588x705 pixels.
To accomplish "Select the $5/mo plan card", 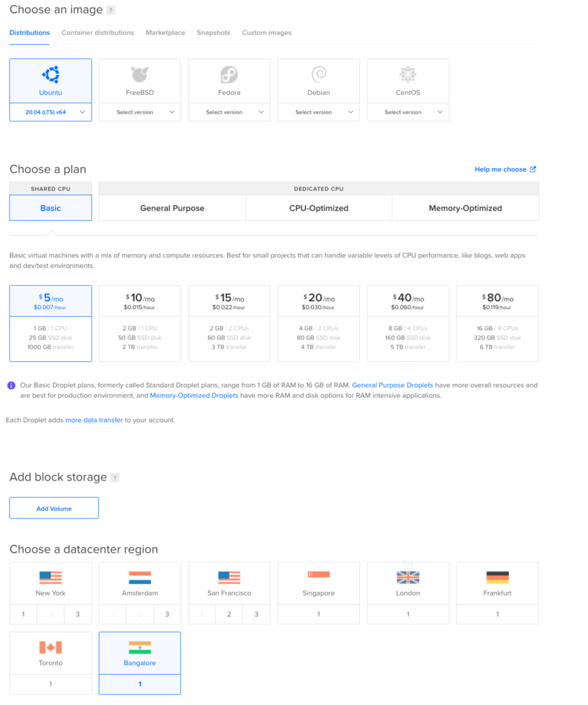I will point(50,324).
